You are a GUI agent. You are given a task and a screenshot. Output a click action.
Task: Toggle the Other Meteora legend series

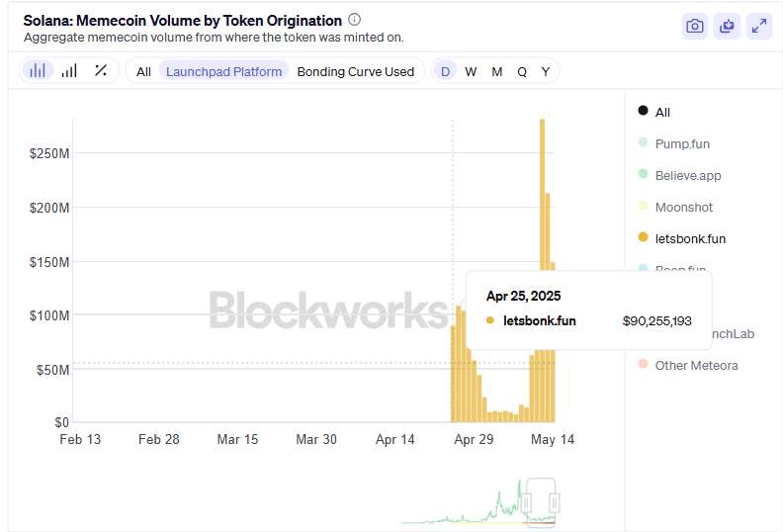pos(695,366)
